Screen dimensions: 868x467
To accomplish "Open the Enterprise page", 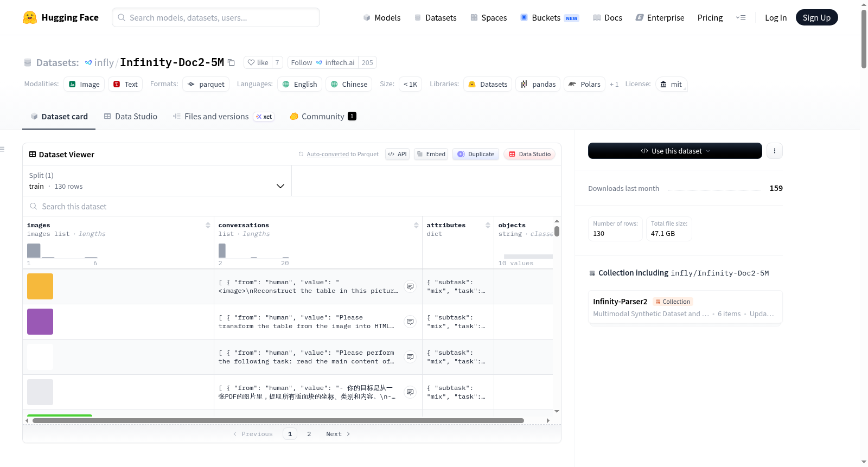I will coord(660,17).
